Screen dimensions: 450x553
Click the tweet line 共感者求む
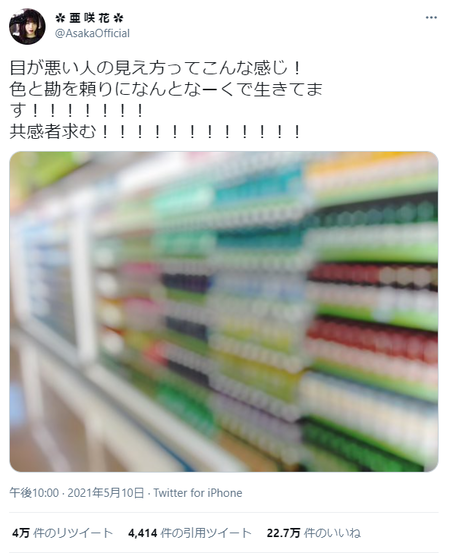pyautogui.click(x=155, y=132)
